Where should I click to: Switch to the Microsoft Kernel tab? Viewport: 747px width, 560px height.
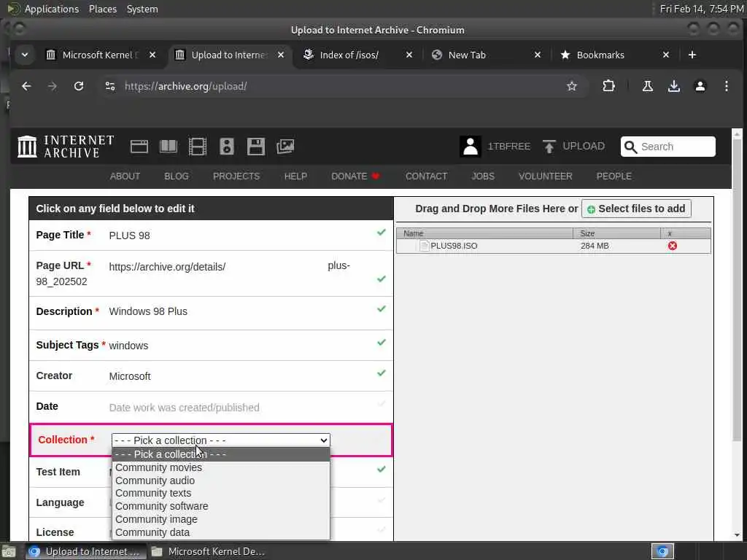point(101,55)
